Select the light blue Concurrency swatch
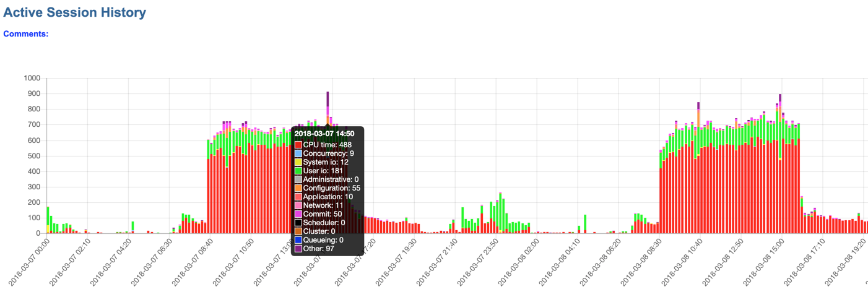This screenshot has width=868, height=297. [298, 153]
